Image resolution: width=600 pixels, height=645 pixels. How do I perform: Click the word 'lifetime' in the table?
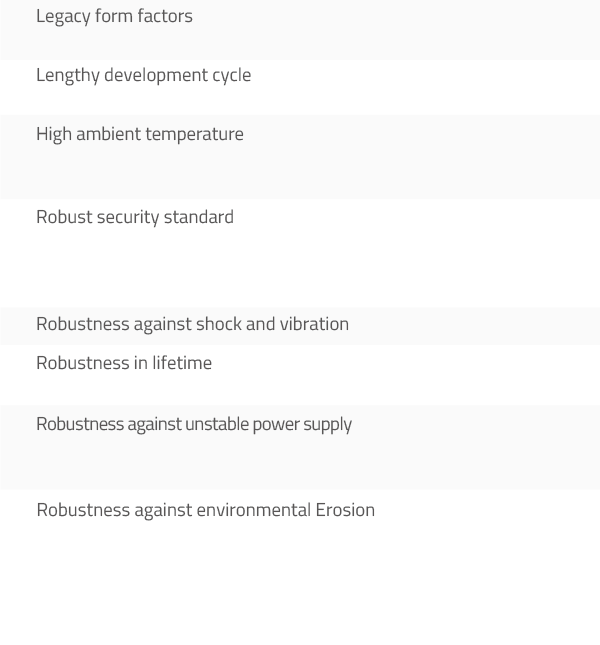coord(182,363)
